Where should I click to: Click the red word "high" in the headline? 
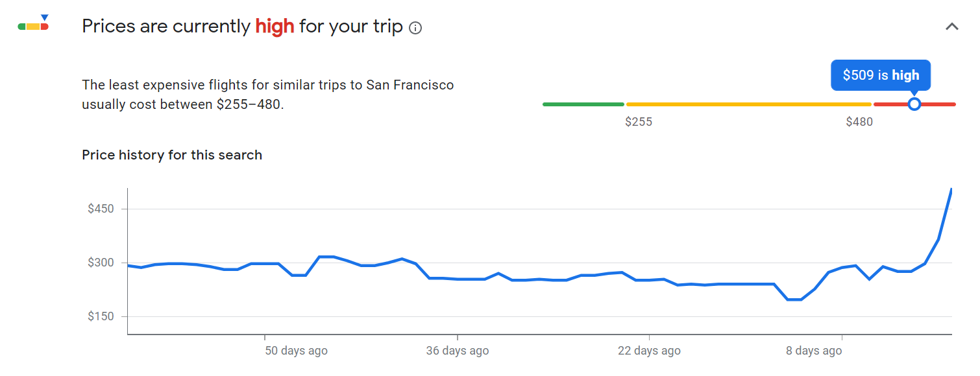point(275,27)
